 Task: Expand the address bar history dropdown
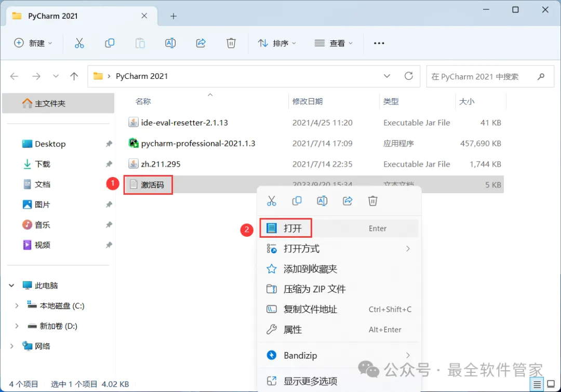pos(387,76)
